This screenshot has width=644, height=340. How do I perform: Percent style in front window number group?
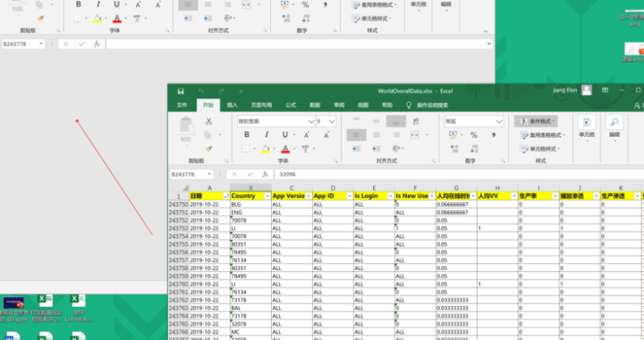click(x=474, y=135)
